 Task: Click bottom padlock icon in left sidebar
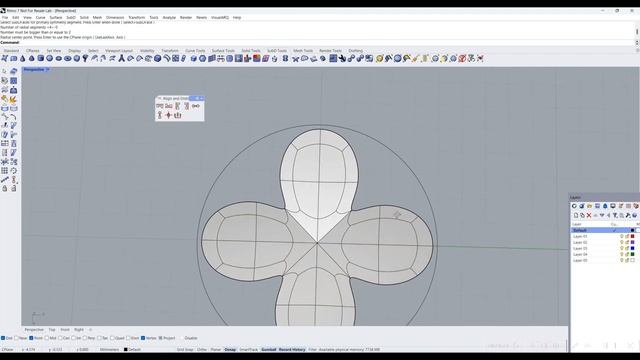tap(4, 189)
